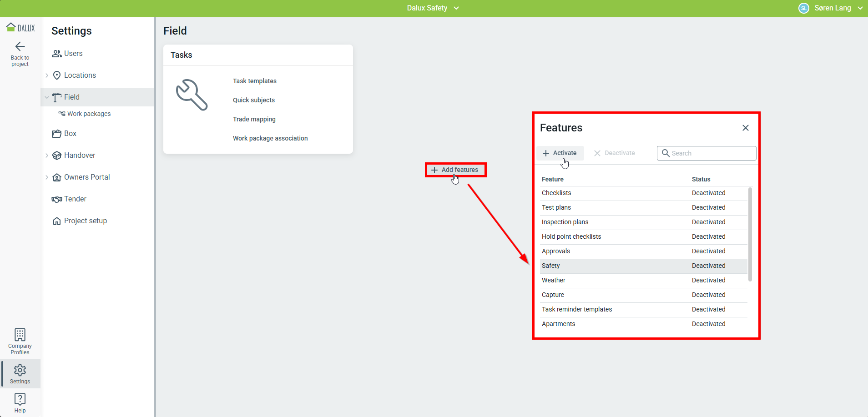
Task: Click the Tender handshake icon
Action: [56, 199]
